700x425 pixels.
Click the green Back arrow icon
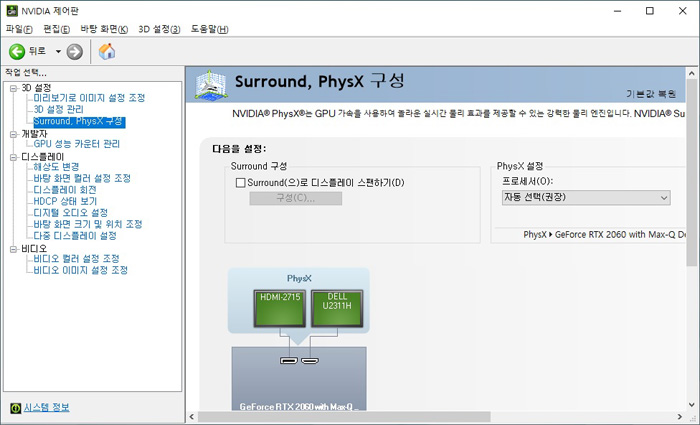pos(17,52)
